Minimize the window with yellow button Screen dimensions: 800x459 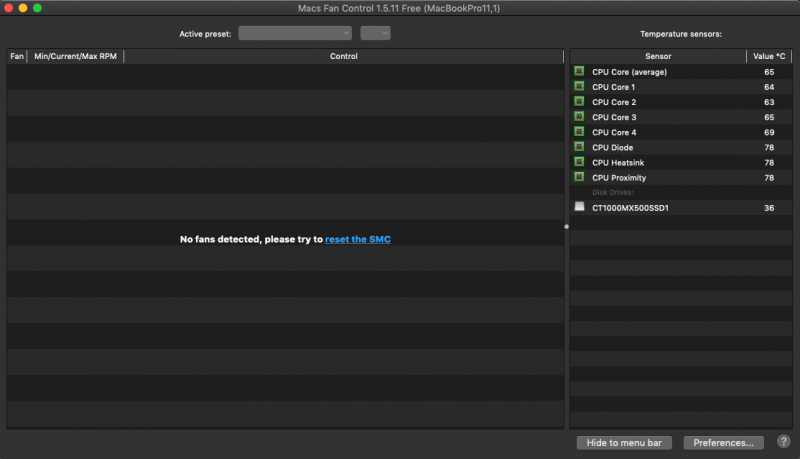click(23, 8)
